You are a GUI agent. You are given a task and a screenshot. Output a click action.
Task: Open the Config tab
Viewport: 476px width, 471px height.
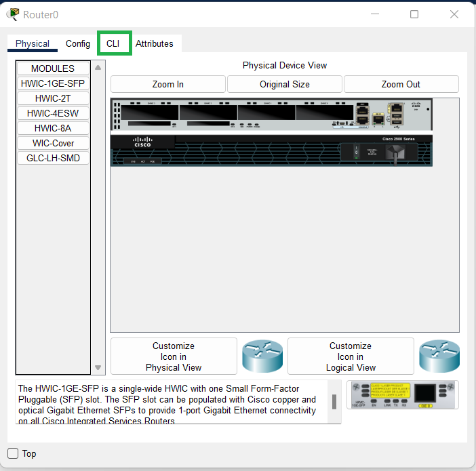(x=78, y=43)
